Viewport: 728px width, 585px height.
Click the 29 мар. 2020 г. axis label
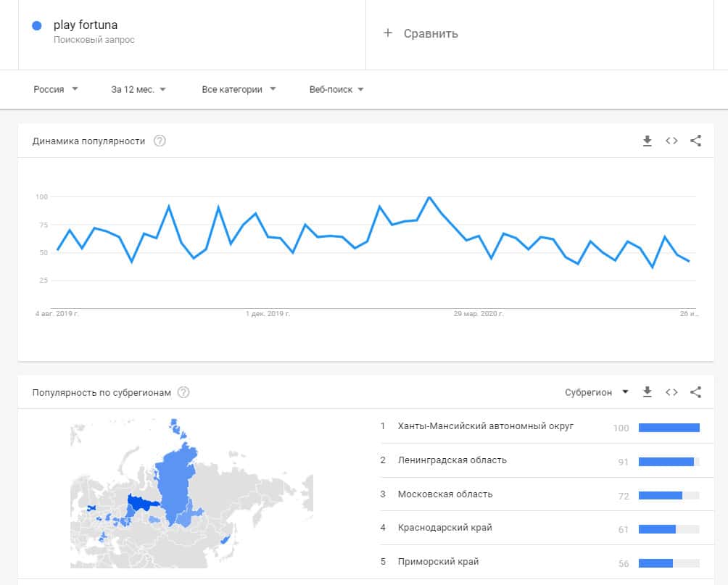coord(479,314)
